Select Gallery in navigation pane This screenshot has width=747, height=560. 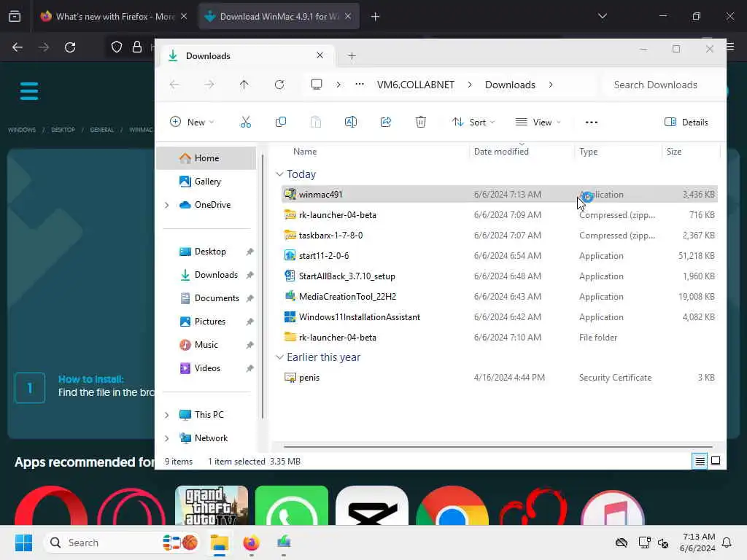(206, 182)
